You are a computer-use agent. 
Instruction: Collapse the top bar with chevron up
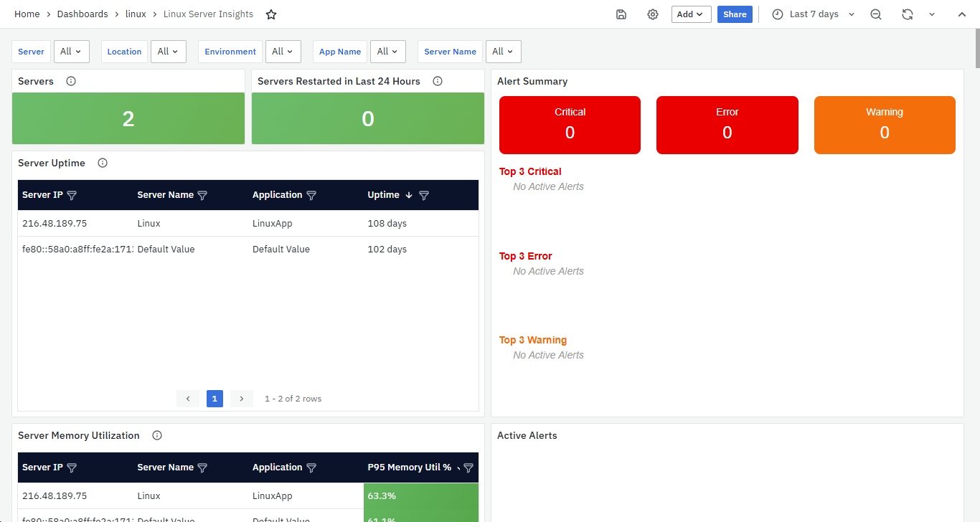click(x=961, y=14)
